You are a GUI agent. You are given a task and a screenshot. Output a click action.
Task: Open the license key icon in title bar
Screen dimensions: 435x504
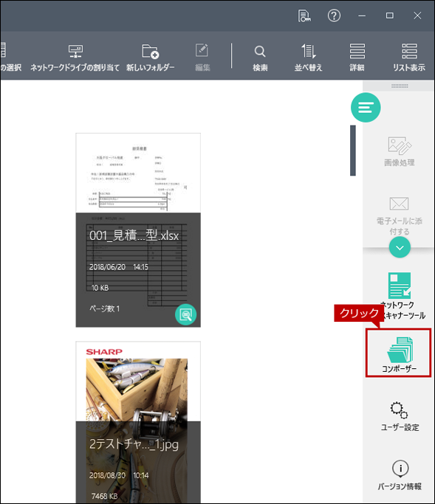304,15
